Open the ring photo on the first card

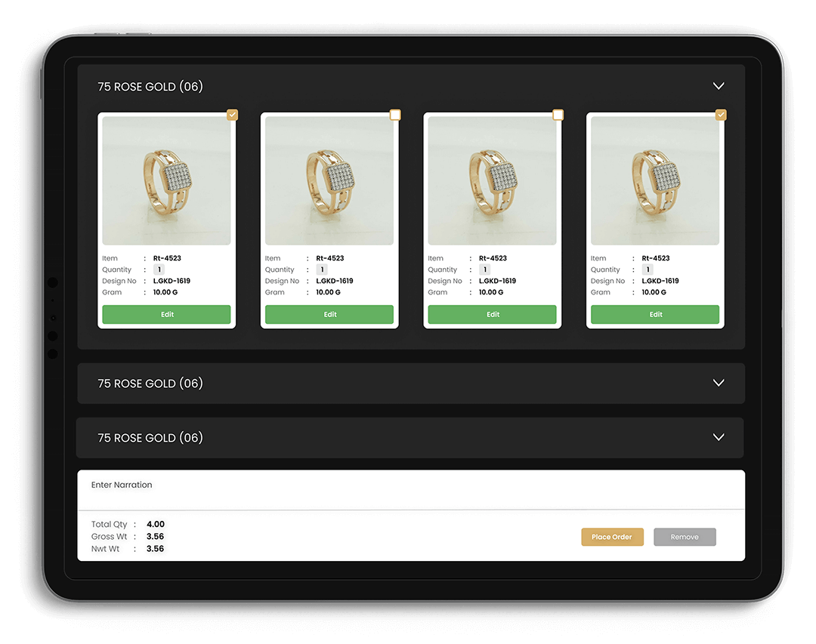166,180
